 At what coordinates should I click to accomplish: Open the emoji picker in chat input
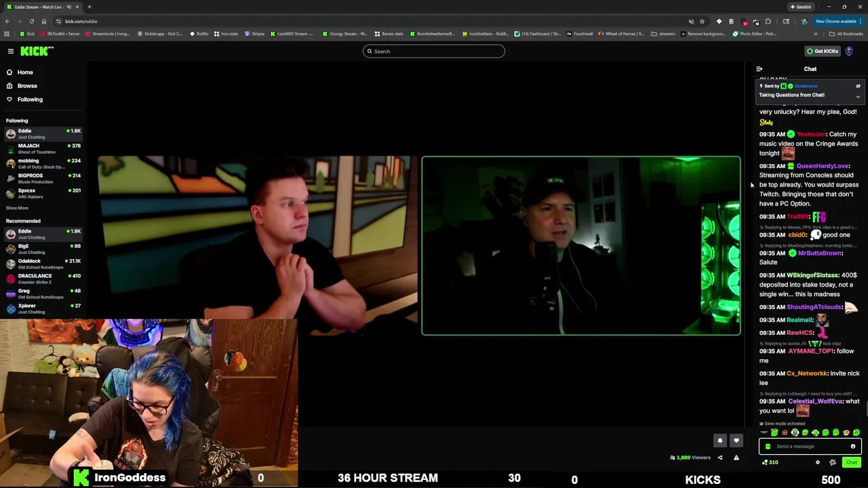[x=853, y=446]
